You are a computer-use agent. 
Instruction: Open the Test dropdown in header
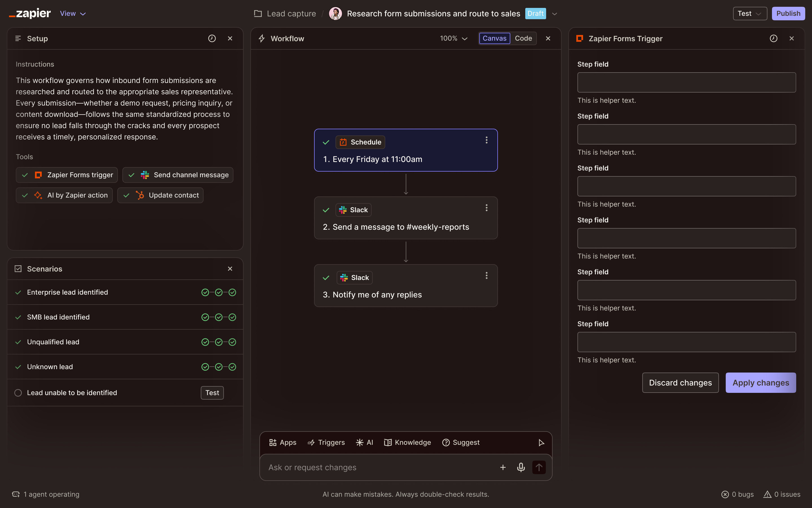pos(750,14)
